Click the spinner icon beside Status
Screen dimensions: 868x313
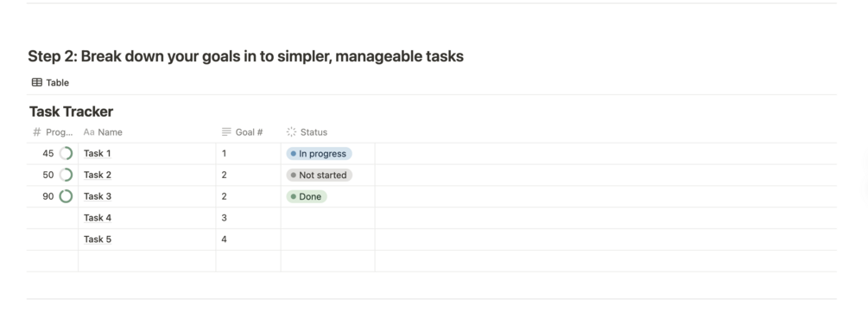coord(291,131)
